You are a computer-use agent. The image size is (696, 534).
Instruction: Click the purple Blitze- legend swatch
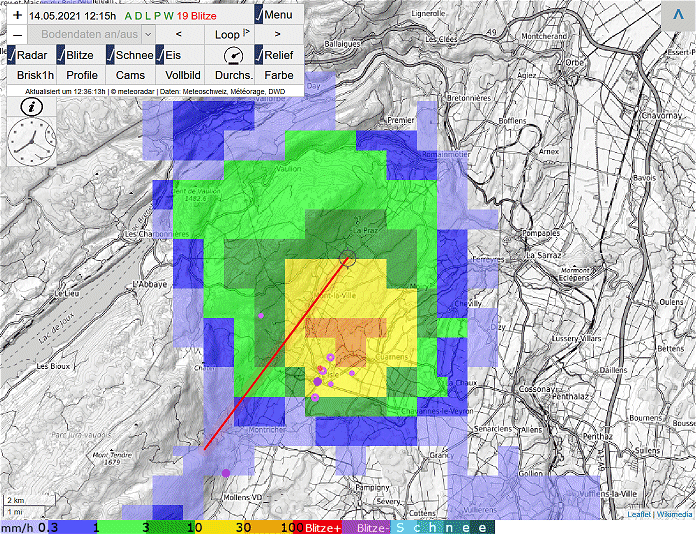(367, 528)
